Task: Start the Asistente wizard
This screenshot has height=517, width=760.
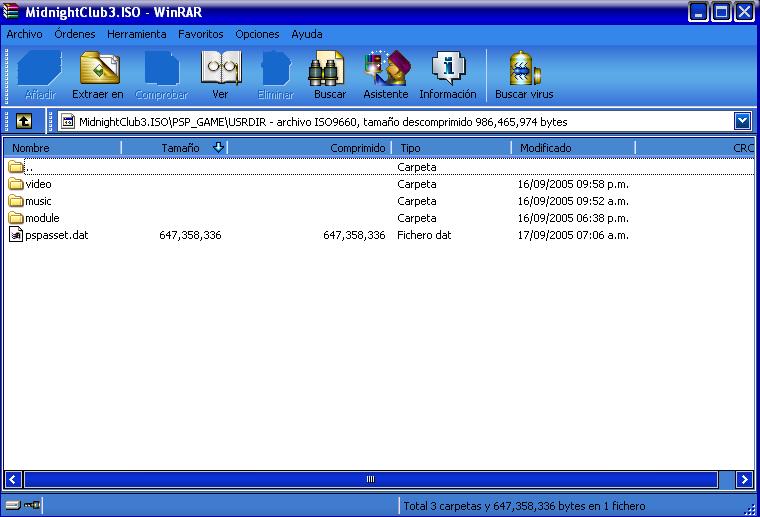Action: pyautogui.click(x=386, y=75)
